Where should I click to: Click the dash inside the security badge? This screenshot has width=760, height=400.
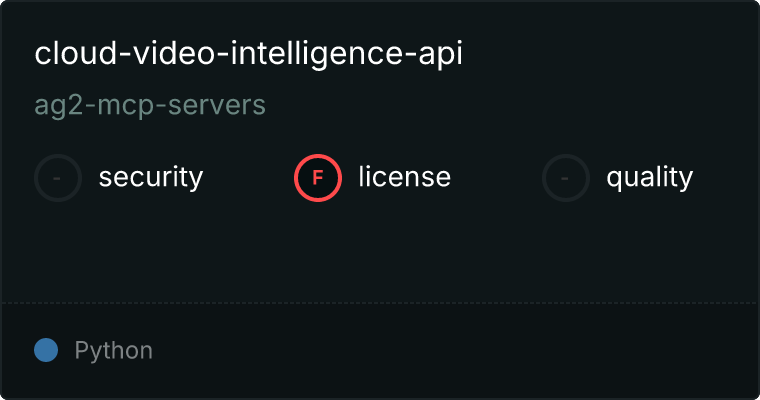pyautogui.click(x=58, y=178)
